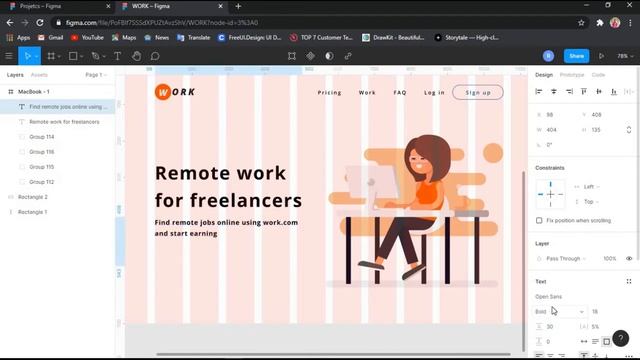Open the Help question mark button
The height and width of the screenshot is (360, 640).
[x=620, y=338]
